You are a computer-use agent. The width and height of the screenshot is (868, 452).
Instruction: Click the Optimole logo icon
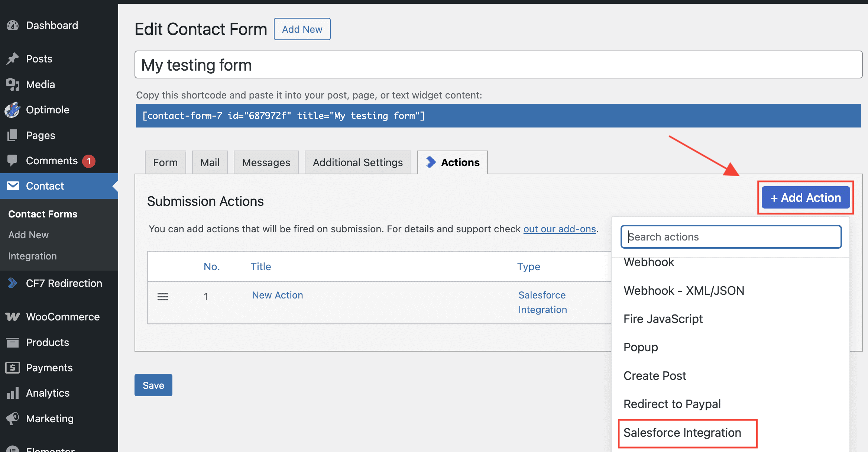[x=13, y=110]
